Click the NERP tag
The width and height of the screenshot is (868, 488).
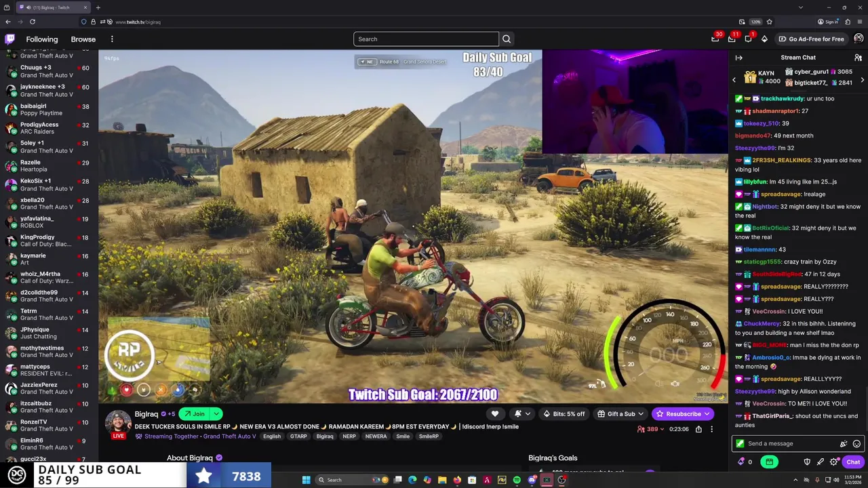349,436
